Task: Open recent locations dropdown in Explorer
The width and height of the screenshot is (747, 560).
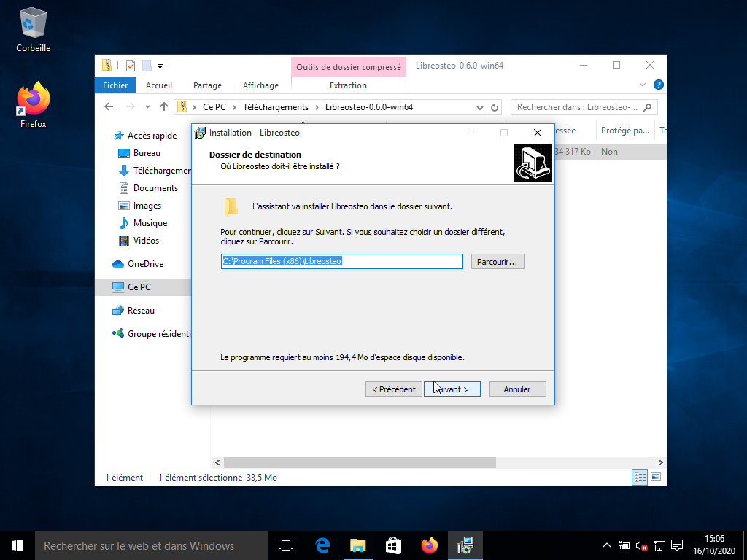Action: pos(147,107)
